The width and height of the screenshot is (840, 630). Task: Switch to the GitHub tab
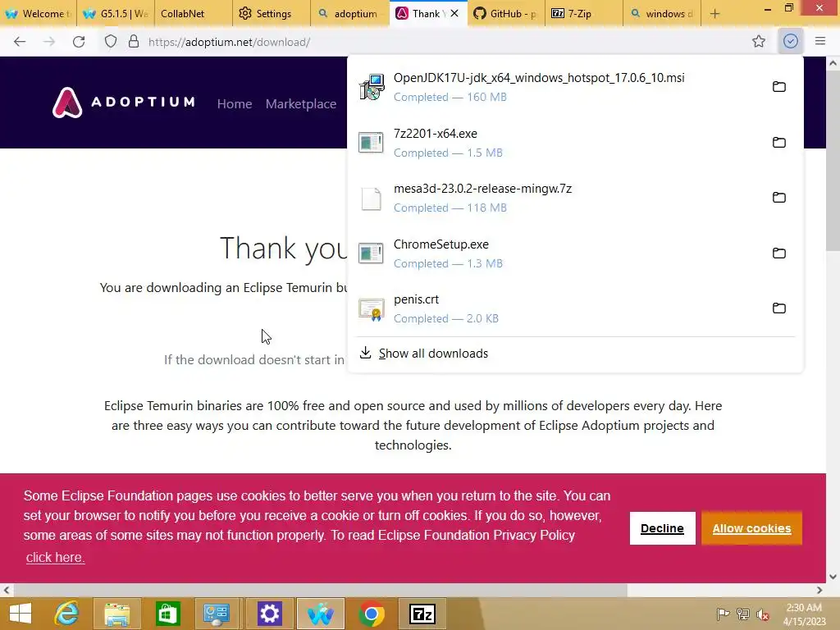[505, 13]
